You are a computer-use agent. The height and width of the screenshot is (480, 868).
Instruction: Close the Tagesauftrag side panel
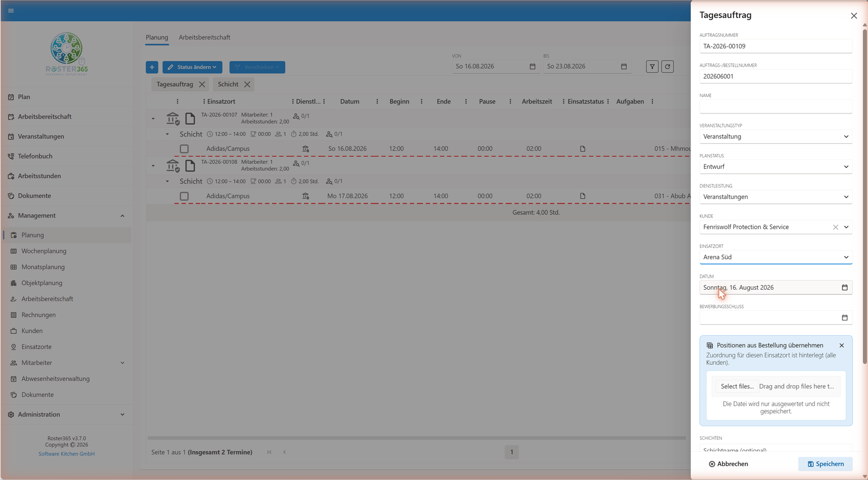[854, 16]
